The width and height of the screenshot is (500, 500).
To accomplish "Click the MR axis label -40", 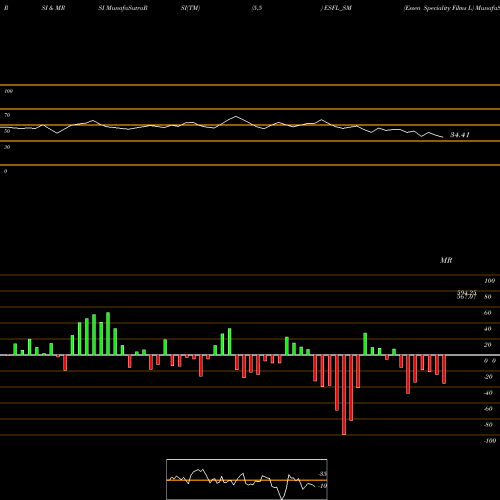I will click(x=488, y=393).
